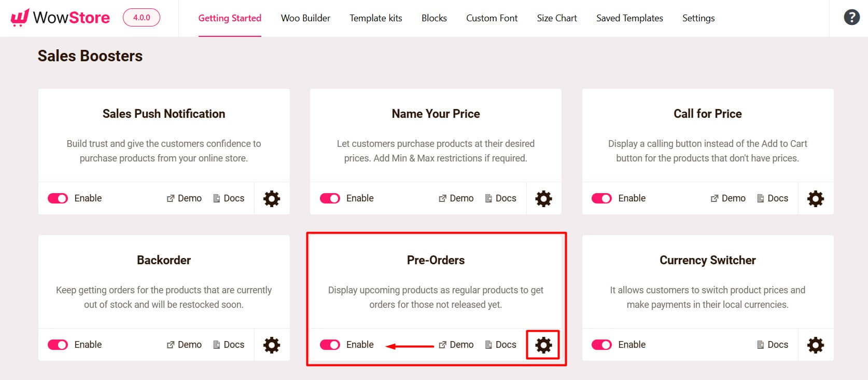Open the Backorder settings gear
Image resolution: width=868 pixels, height=380 pixels.
coord(272,344)
